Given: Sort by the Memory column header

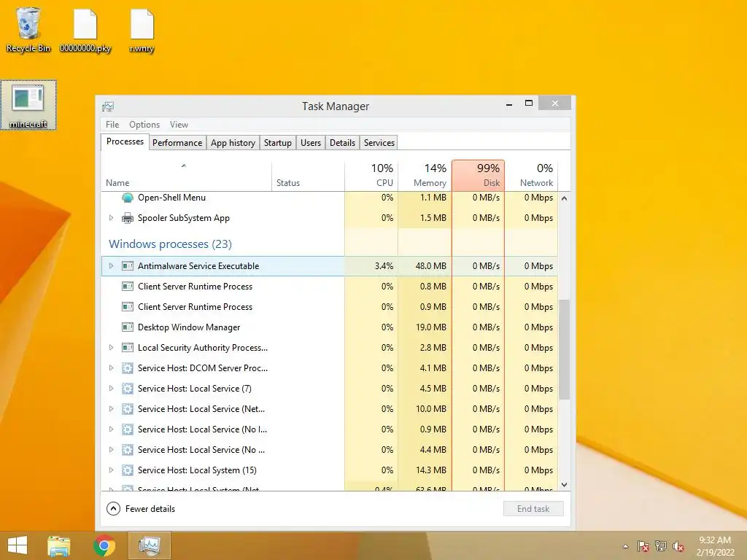Looking at the screenshot, I should click(425, 175).
